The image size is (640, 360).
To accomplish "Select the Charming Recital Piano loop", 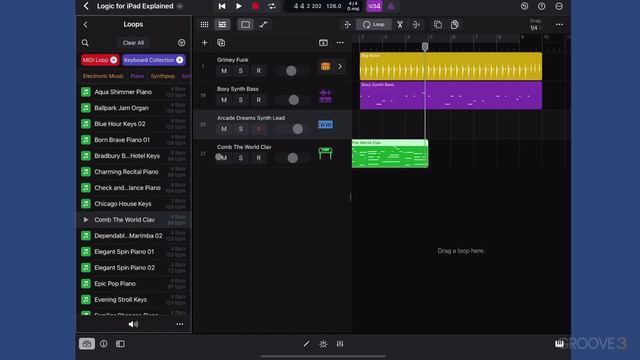I will coord(134,172).
